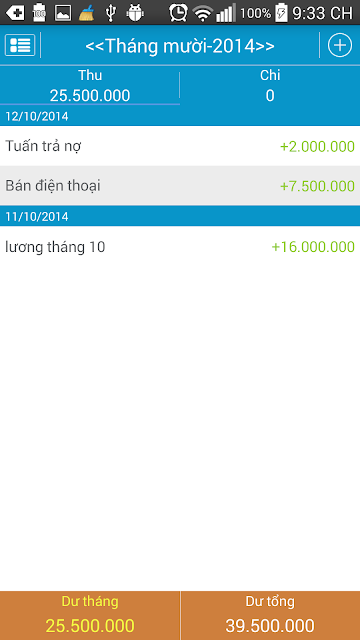
Task: Open the Tháng mười-2014 month selector
Action: (x=180, y=46)
